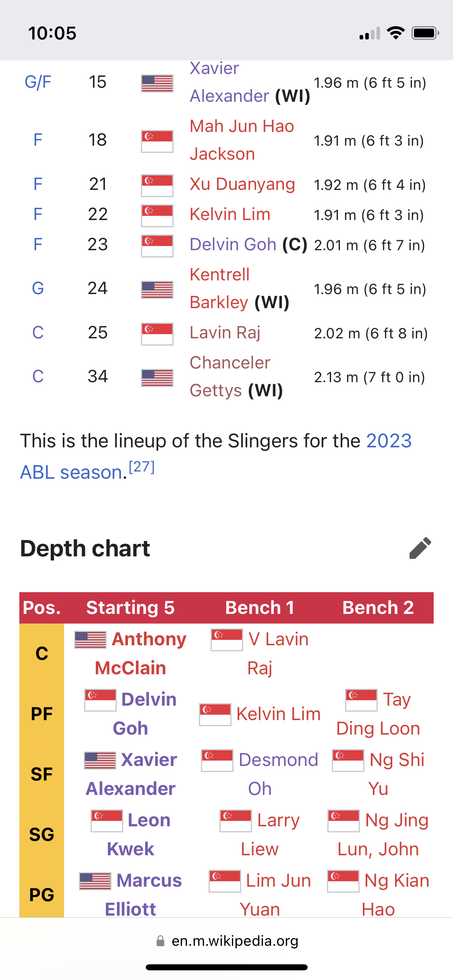Open citation reference 27
Viewport: 453px width, 980px height.
142,467
